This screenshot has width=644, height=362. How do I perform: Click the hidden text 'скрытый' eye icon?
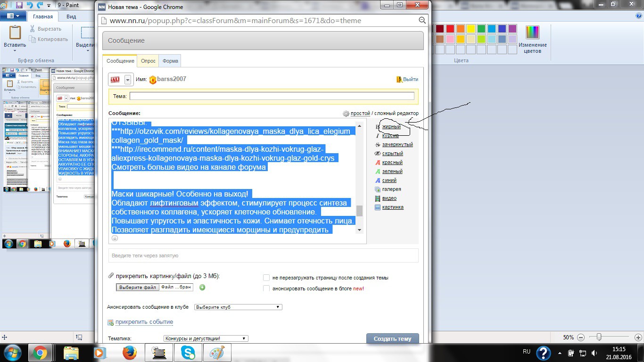(378, 154)
